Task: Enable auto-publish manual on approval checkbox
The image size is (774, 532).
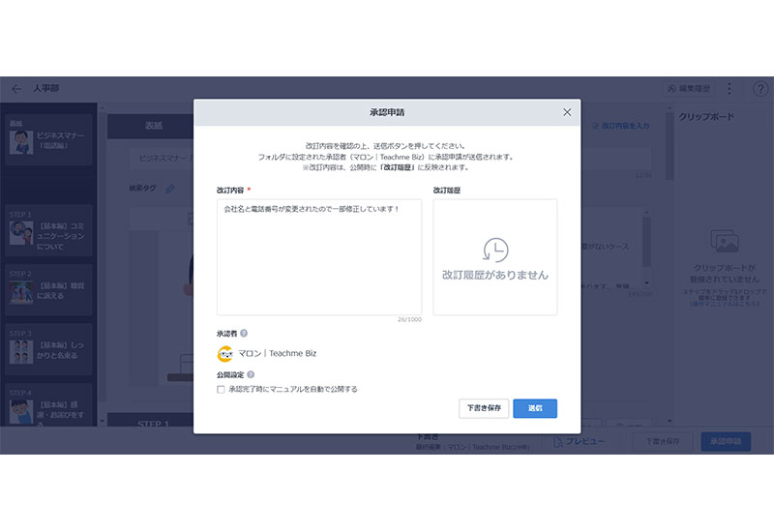Action: 221,389
